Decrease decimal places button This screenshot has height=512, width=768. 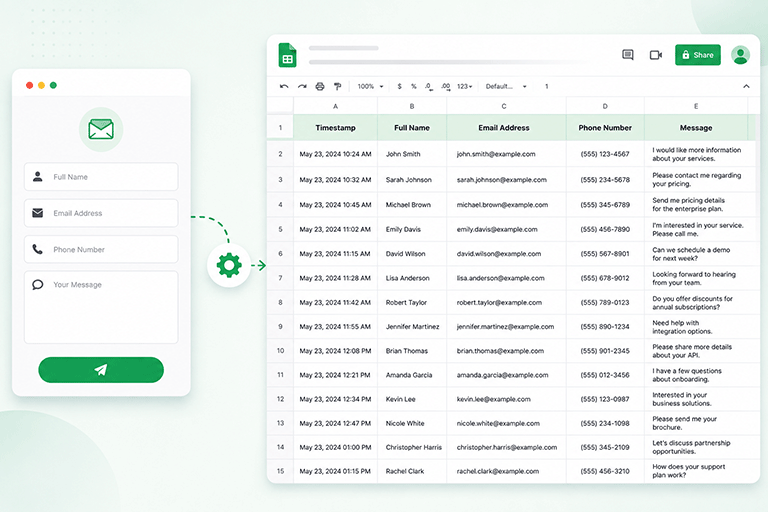429,86
